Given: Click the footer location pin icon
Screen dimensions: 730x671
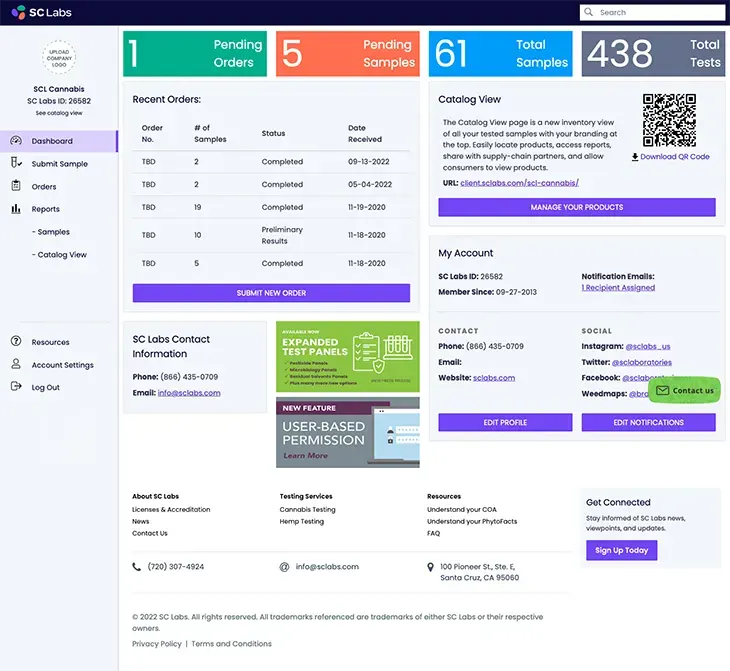Looking at the screenshot, I should (431, 567).
